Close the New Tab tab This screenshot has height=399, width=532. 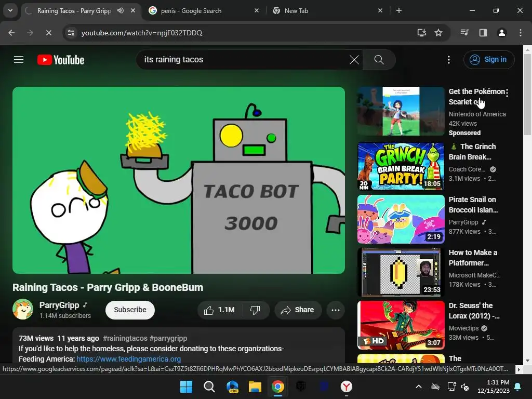tap(380, 10)
